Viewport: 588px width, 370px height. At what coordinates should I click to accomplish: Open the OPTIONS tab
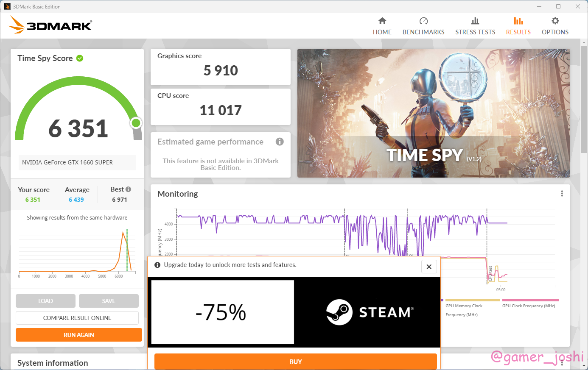click(x=555, y=26)
